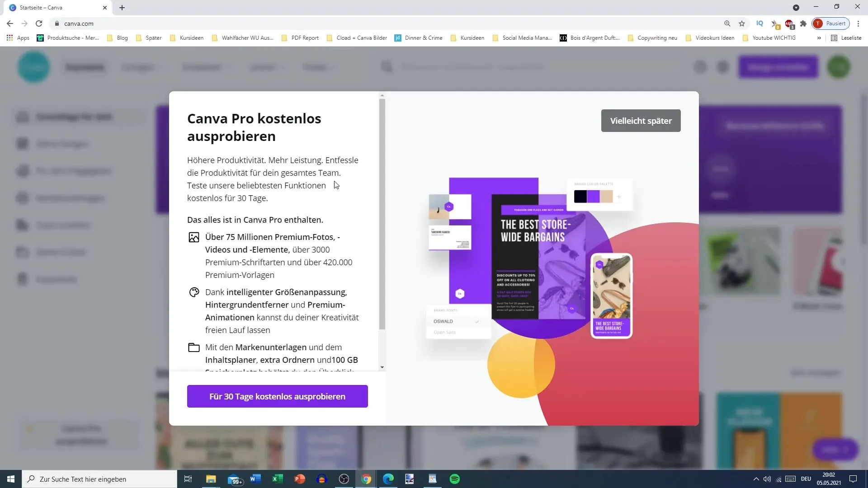The width and height of the screenshot is (868, 488).
Task: Click the dialog scrollbar down arrow
Action: pos(382,367)
